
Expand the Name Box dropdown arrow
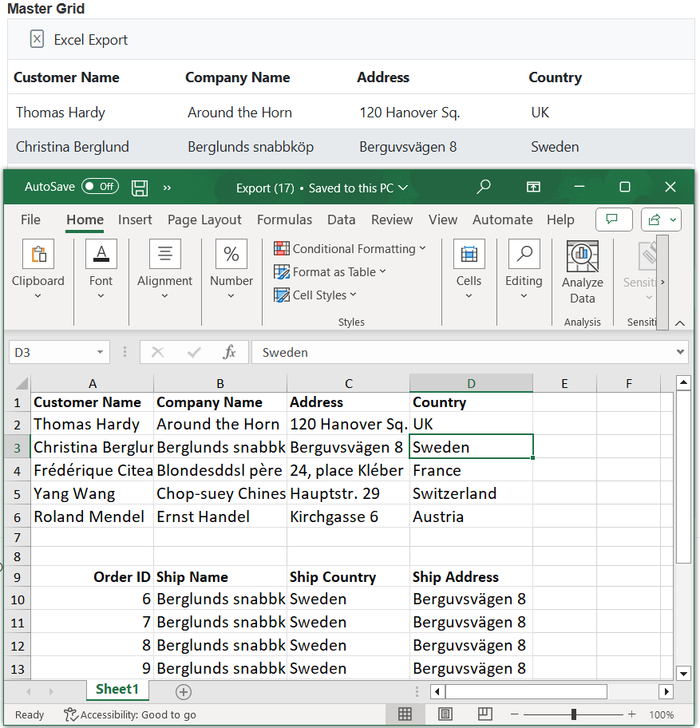click(101, 352)
